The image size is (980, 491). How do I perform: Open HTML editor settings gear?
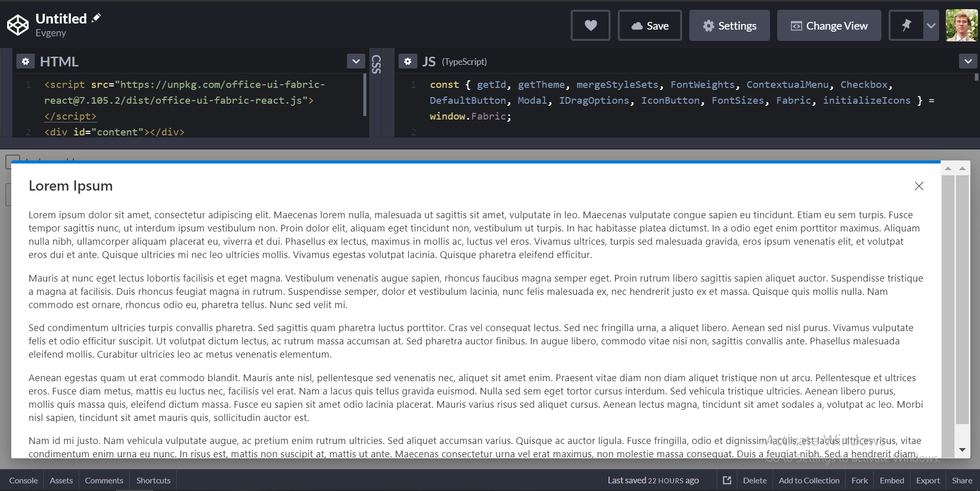pyautogui.click(x=26, y=61)
